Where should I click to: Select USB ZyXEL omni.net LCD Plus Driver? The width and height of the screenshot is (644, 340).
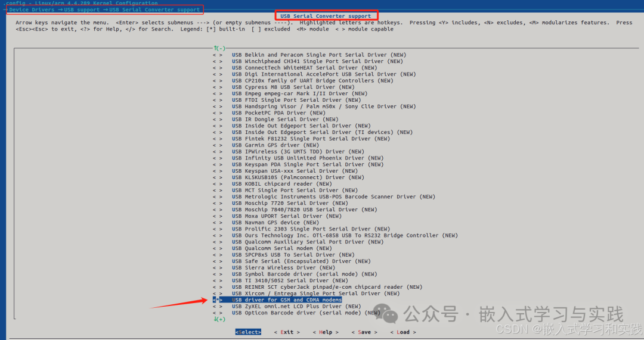287,307
